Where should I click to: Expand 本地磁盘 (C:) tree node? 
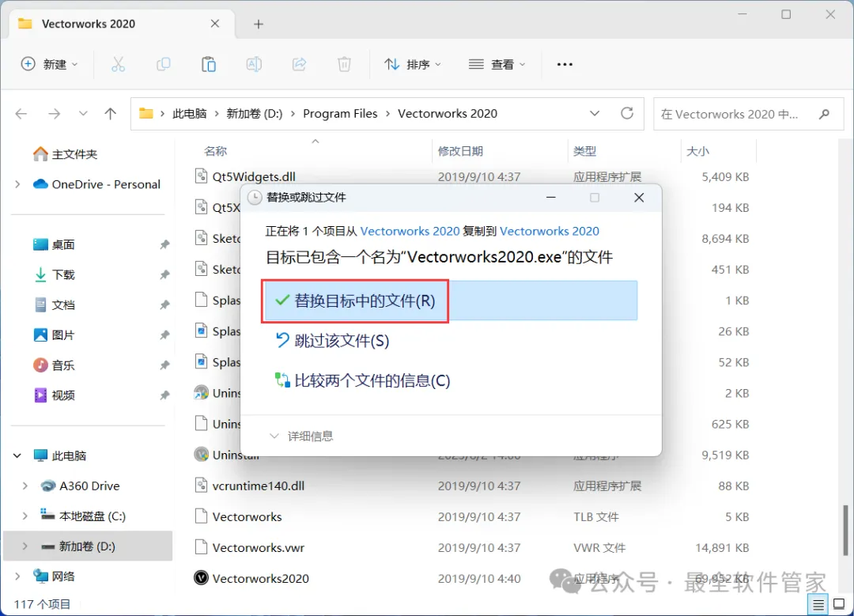pos(25,516)
